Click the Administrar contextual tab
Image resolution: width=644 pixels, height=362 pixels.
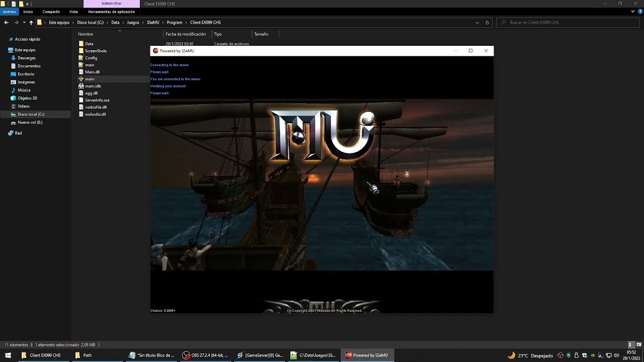[x=111, y=4]
